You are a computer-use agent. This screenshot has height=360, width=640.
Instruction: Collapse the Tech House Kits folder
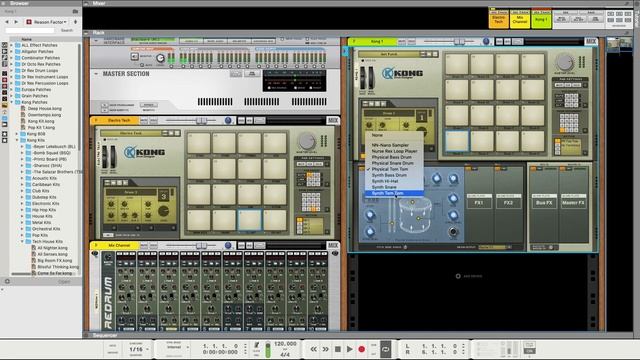click(22, 241)
